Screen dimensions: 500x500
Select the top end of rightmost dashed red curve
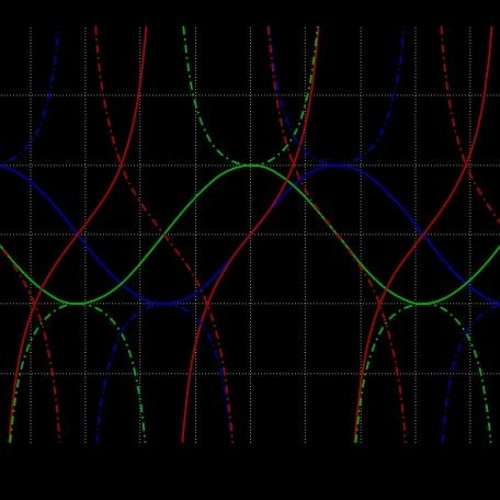click(441, 28)
